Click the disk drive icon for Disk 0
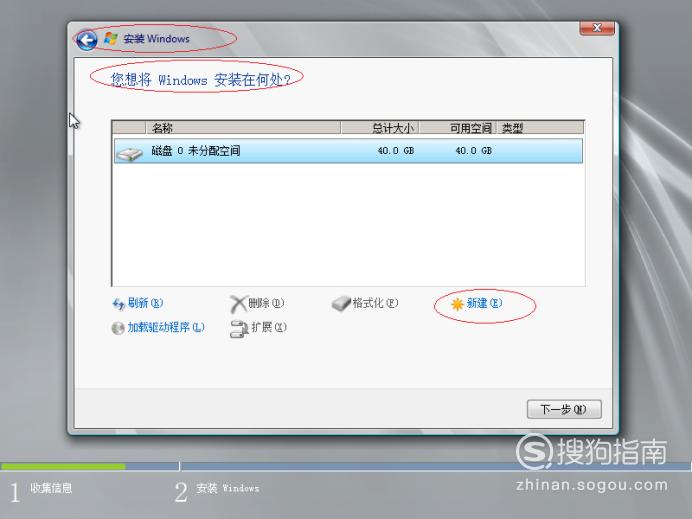Viewport: 692px width, 519px height. coord(129,152)
